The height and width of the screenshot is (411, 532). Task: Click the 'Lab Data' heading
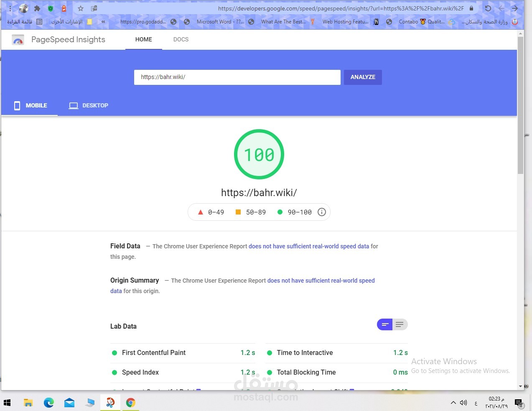pyautogui.click(x=123, y=327)
